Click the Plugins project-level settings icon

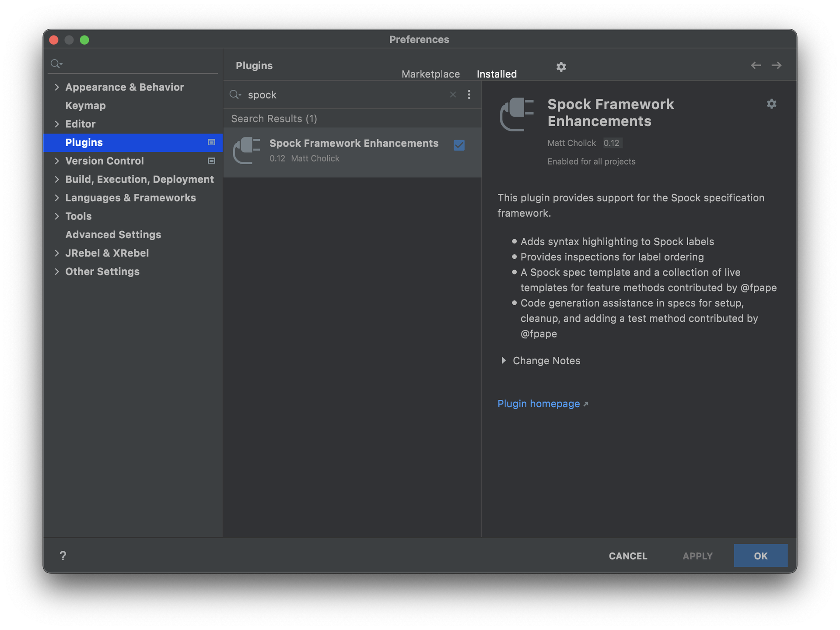point(211,142)
